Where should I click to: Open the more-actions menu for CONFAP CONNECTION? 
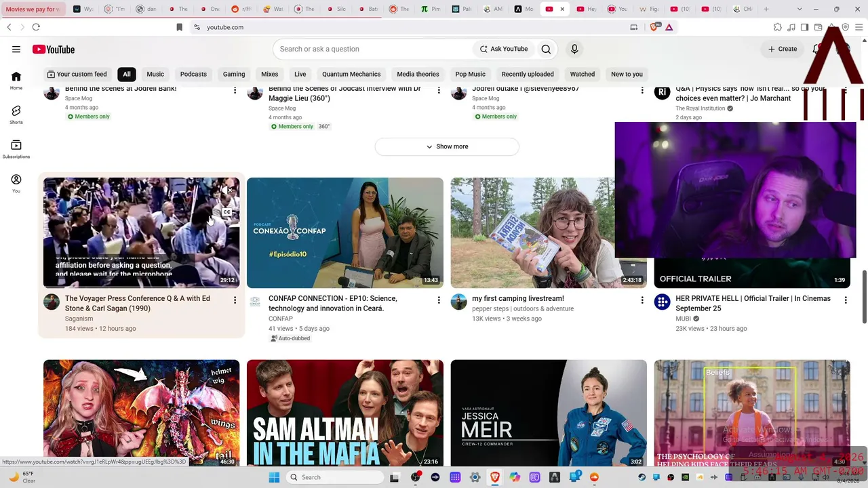(439, 300)
